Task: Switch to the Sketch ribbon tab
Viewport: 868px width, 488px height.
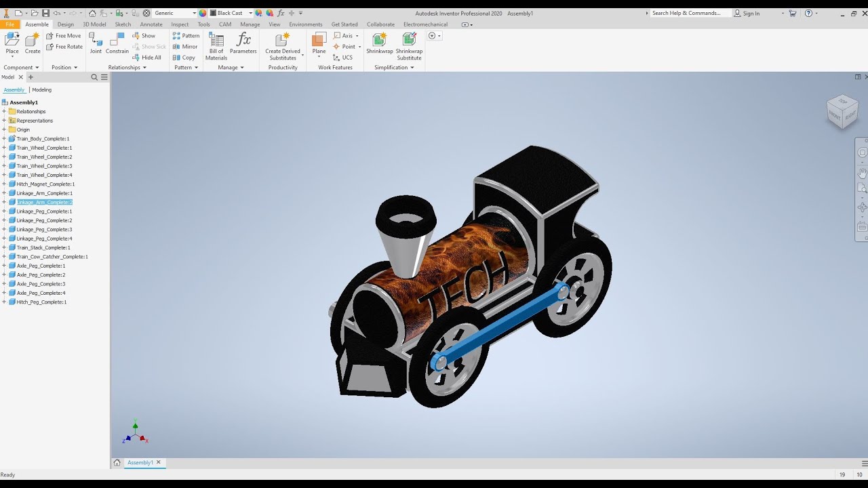Action: [123, 24]
